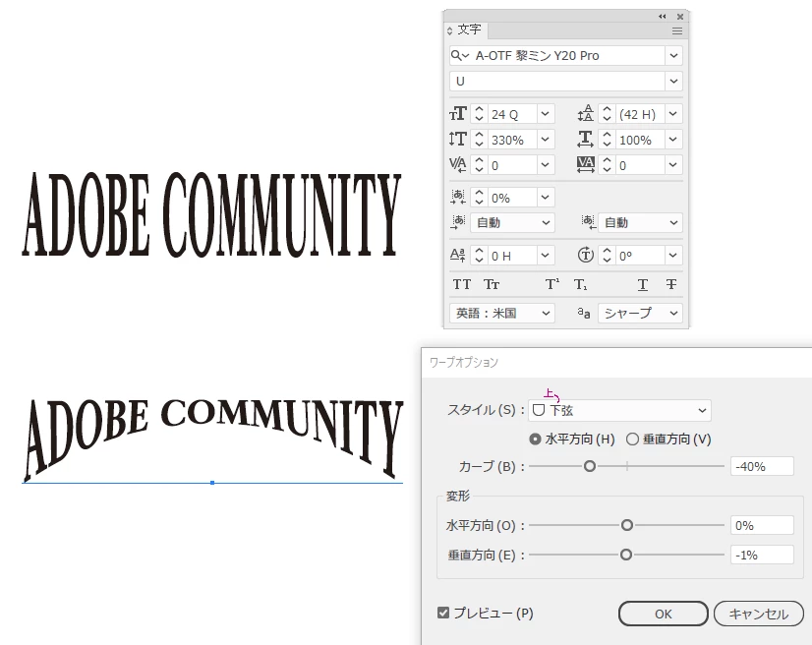The height and width of the screenshot is (645, 812).
Task: Open the horizontal scale 100% dropdown
Action: coord(672,140)
